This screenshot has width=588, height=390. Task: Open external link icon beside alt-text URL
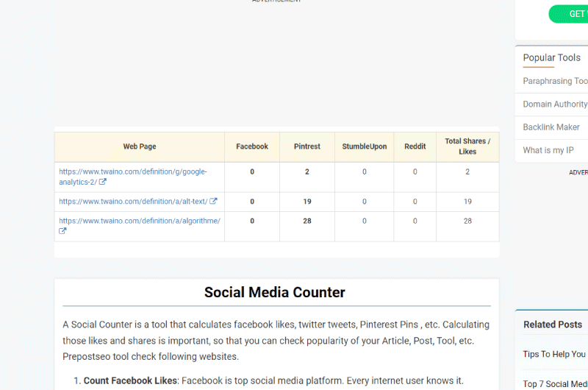click(213, 201)
